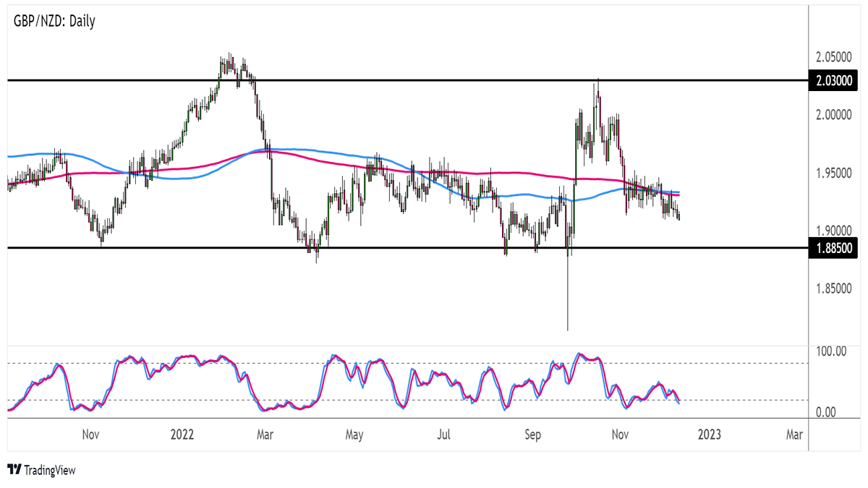Click the Mar label after 2022
868x488 pixels.
tap(265, 435)
